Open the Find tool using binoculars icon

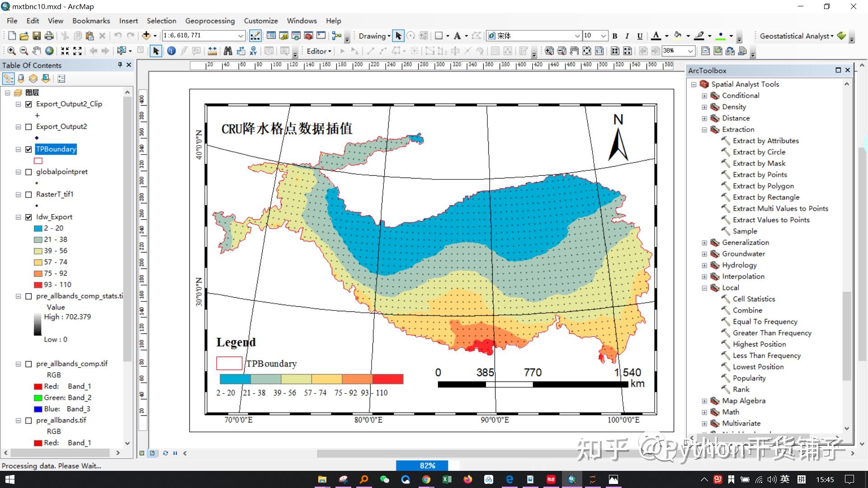point(228,51)
